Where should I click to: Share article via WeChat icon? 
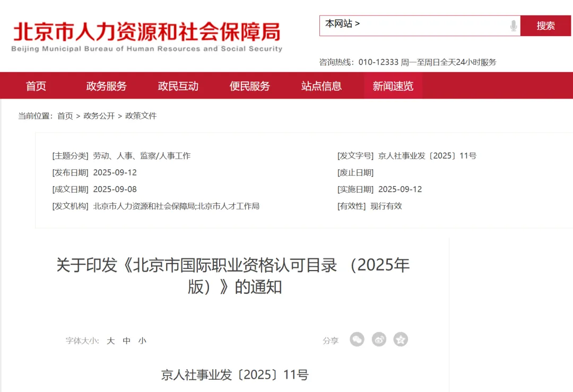click(x=357, y=339)
